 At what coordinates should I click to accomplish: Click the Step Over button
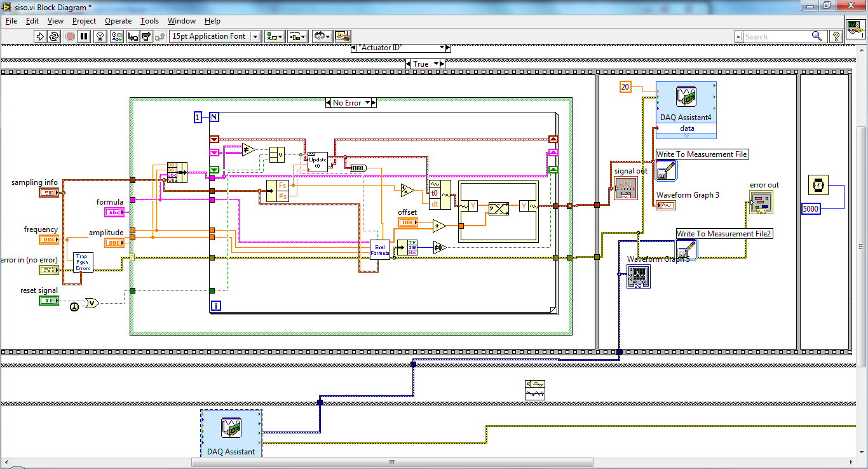point(147,36)
